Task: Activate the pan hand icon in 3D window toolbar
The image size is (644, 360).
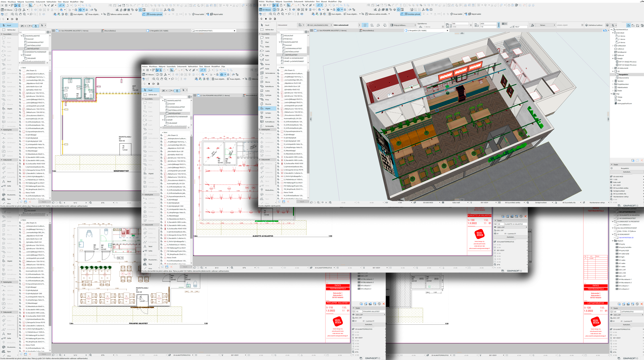Action: click(x=279, y=14)
